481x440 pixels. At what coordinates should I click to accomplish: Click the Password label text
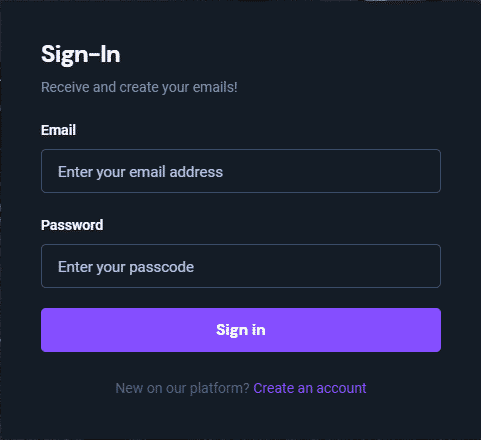pos(72,225)
